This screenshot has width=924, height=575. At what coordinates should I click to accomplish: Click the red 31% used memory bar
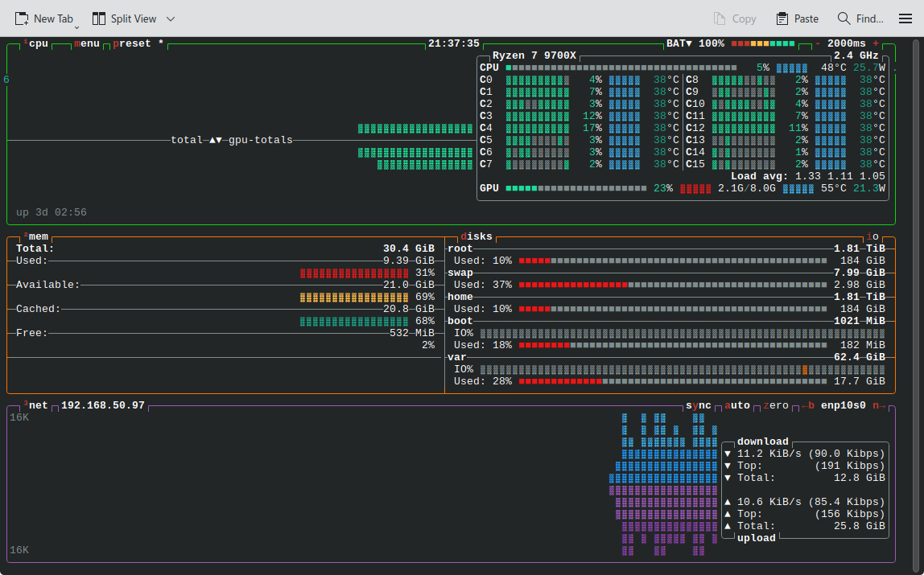(354, 273)
